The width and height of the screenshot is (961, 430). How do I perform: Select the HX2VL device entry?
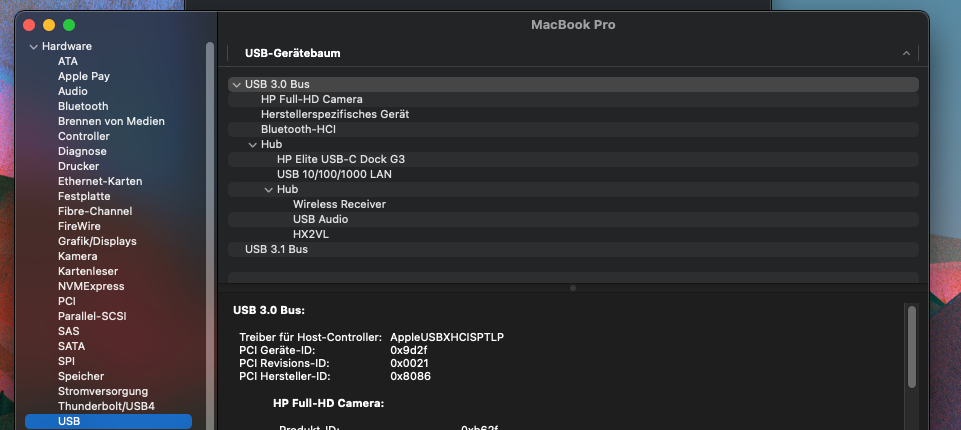tap(310, 234)
